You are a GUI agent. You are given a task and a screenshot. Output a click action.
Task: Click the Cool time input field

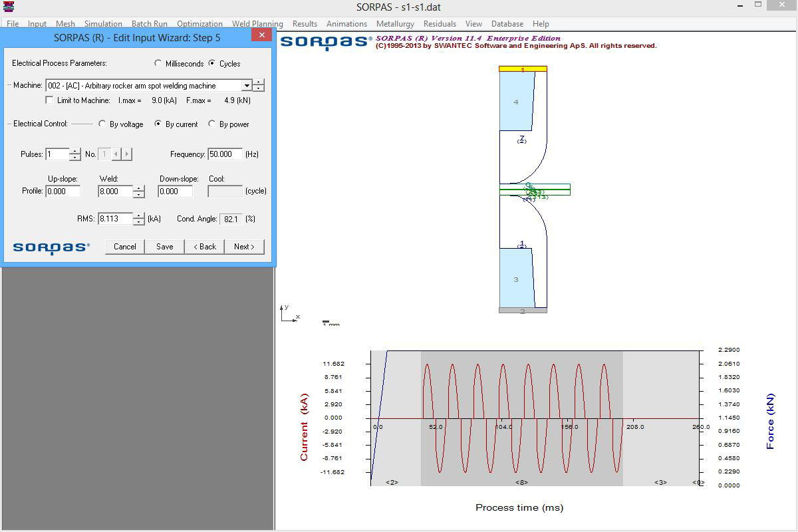225,192
